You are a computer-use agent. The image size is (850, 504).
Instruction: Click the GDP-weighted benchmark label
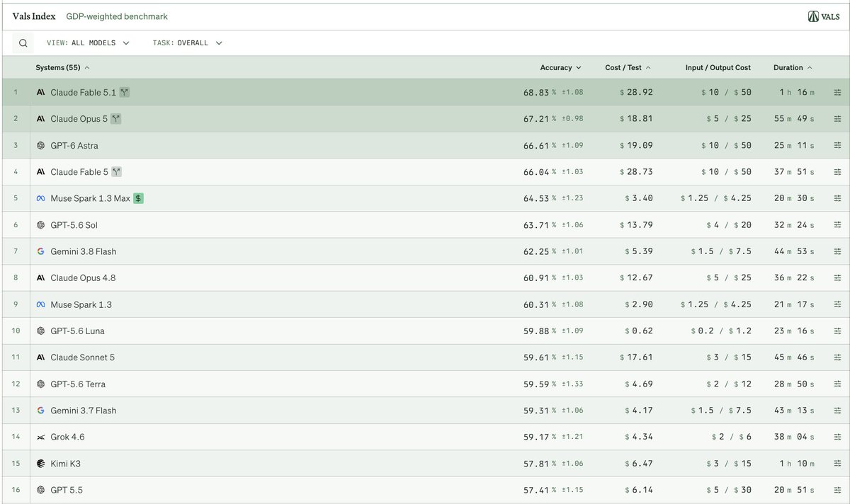[117, 16]
